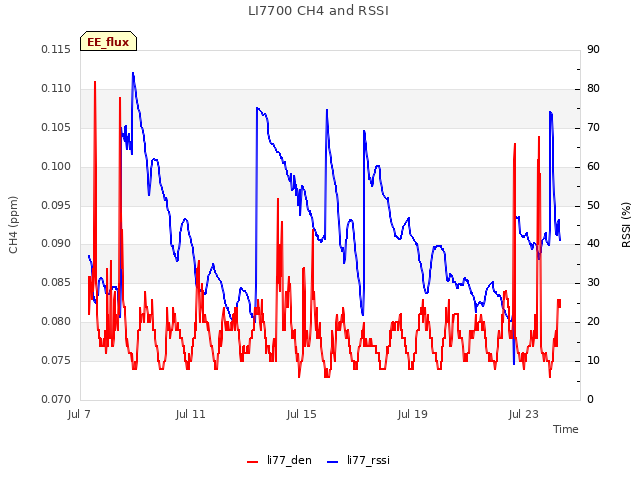Image resolution: width=640 pixels, height=480 pixels.
Task: Select the li77_den legend label
Action: (289, 460)
